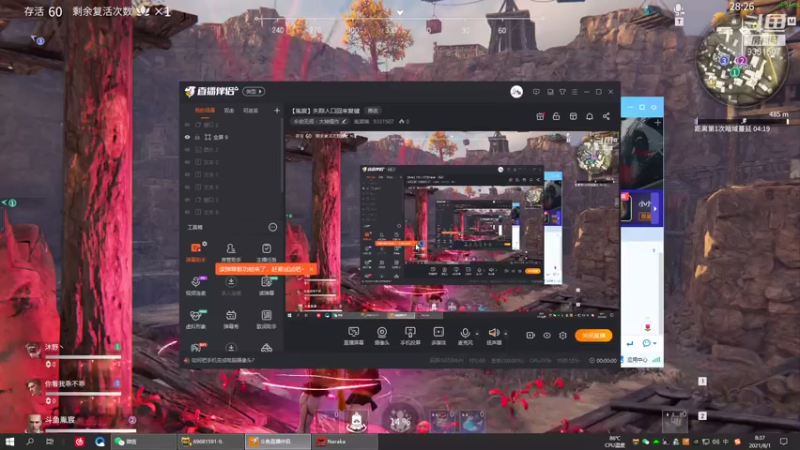Open the user avatar in the title bar
Screen dimensions: 800x450
(516, 92)
